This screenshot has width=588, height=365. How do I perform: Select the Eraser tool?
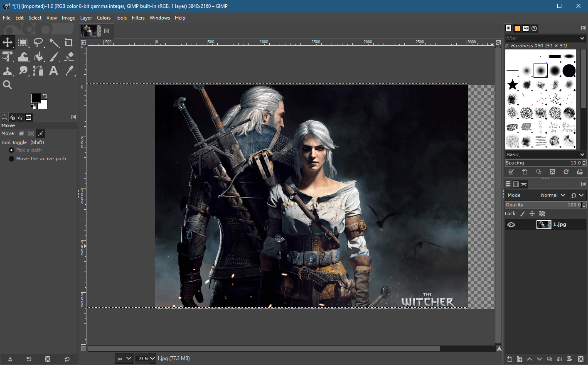tap(69, 56)
